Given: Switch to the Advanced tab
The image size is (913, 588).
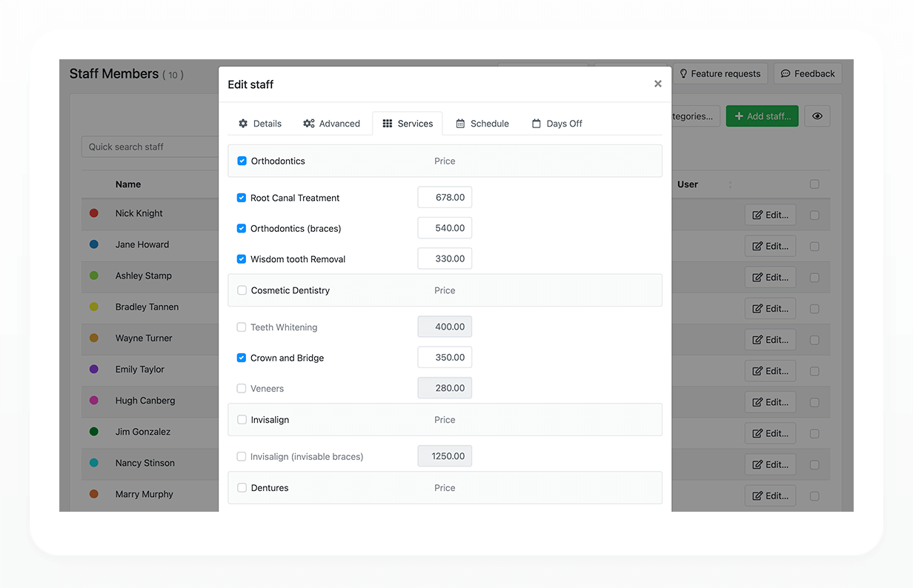Looking at the screenshot, I should click(331, 124).
